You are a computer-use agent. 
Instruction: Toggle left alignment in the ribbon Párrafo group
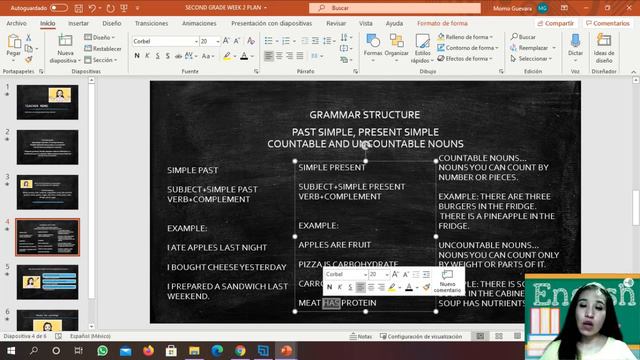tap(269, 56)
